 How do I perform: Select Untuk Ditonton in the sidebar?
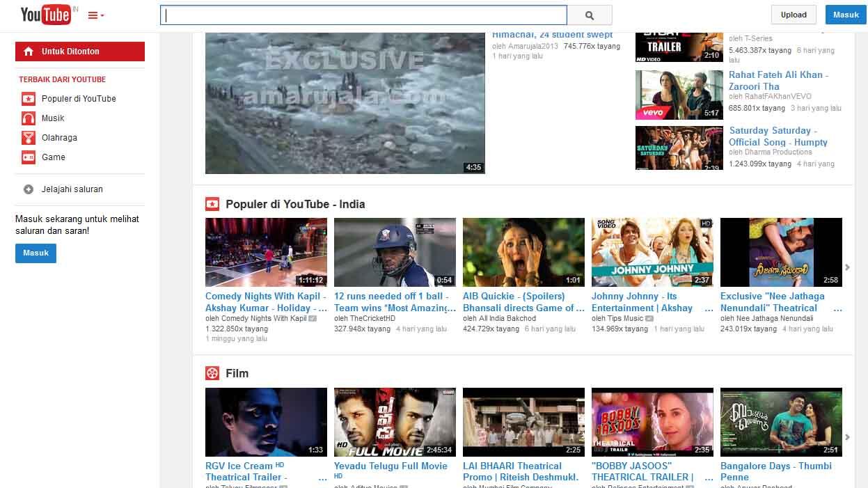coord(80,52)
